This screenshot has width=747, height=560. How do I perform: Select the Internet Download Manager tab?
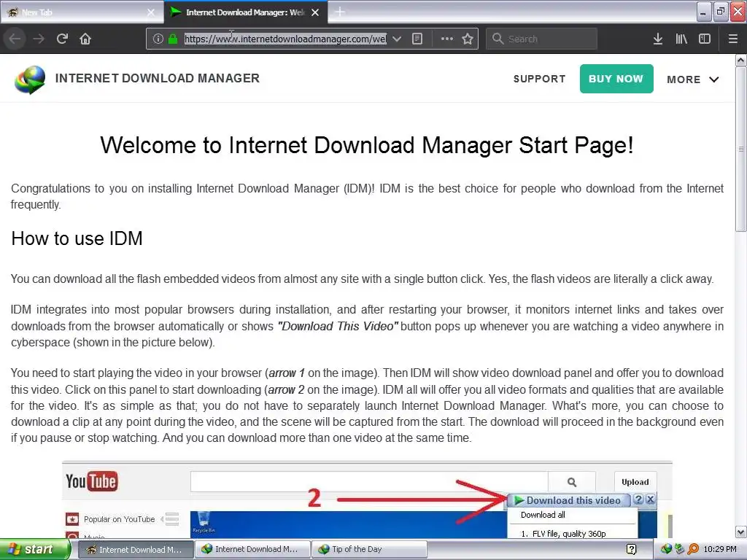(x=239, y=12)
